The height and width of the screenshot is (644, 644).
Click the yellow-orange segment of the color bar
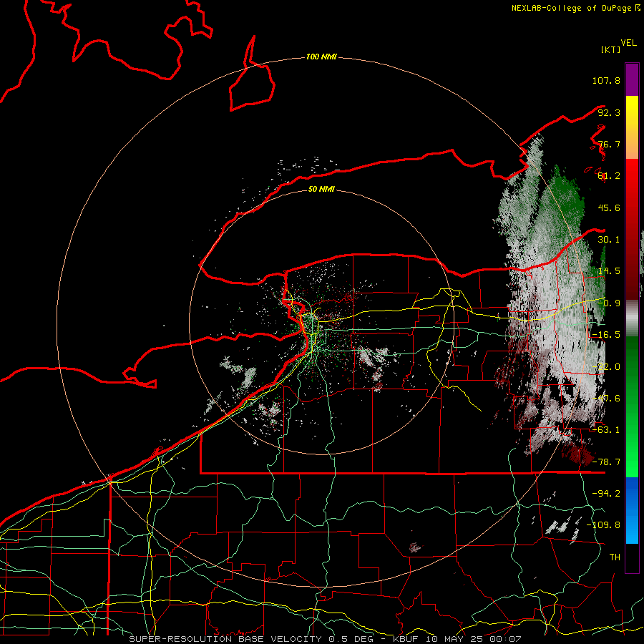[632, 127]
